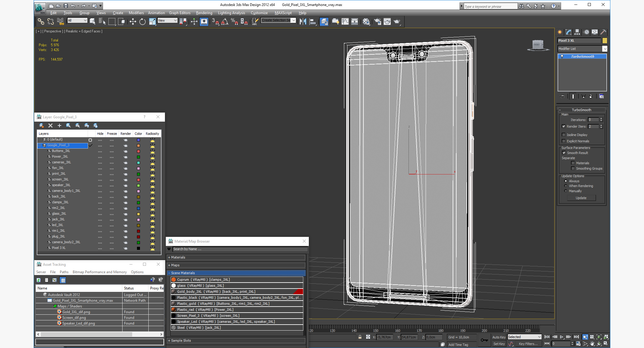Enable Isoline Display checkbox

click(563, 135)
